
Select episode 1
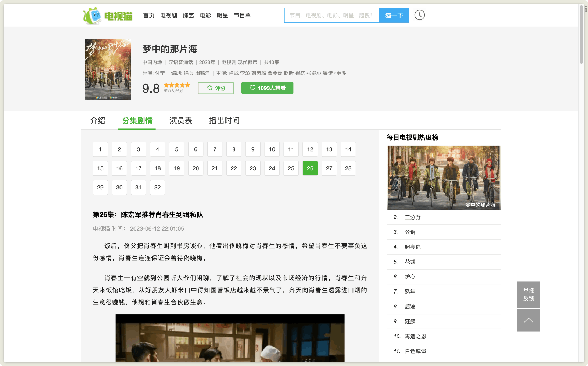[100, 149]
